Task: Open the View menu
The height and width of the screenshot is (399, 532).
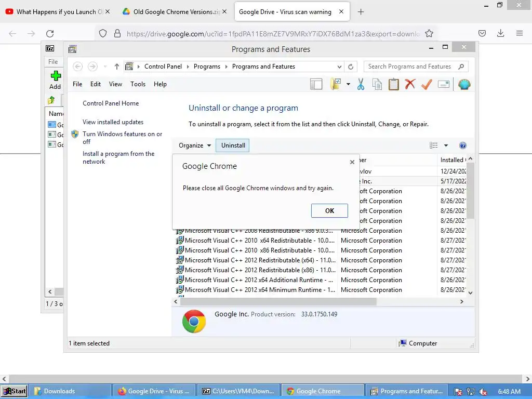Action: 115,84
